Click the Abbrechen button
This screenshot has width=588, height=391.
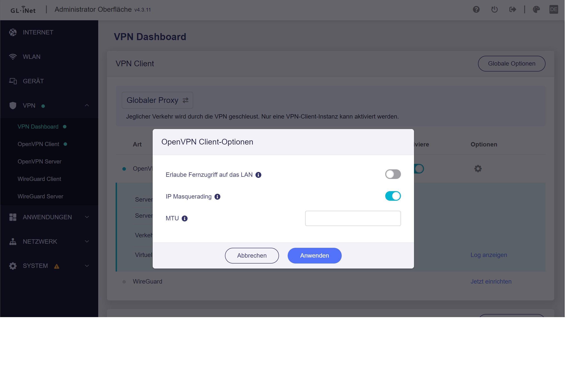pos(252,255)
